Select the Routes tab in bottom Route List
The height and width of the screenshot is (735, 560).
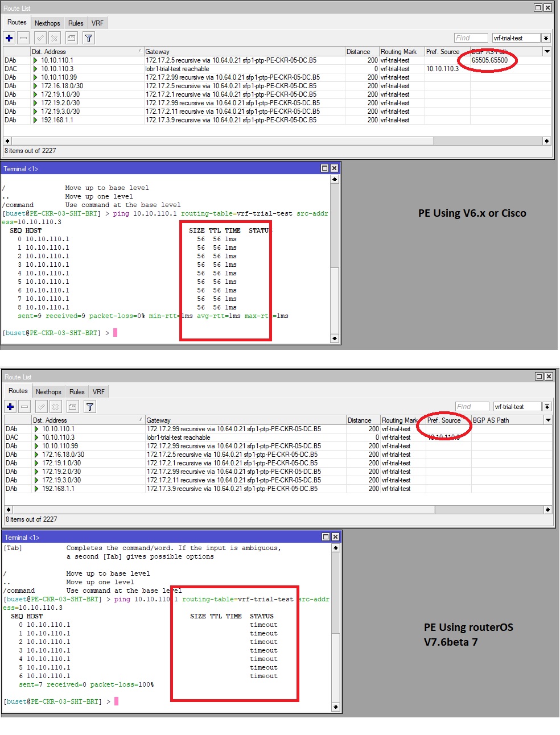[x=18, y=391]
